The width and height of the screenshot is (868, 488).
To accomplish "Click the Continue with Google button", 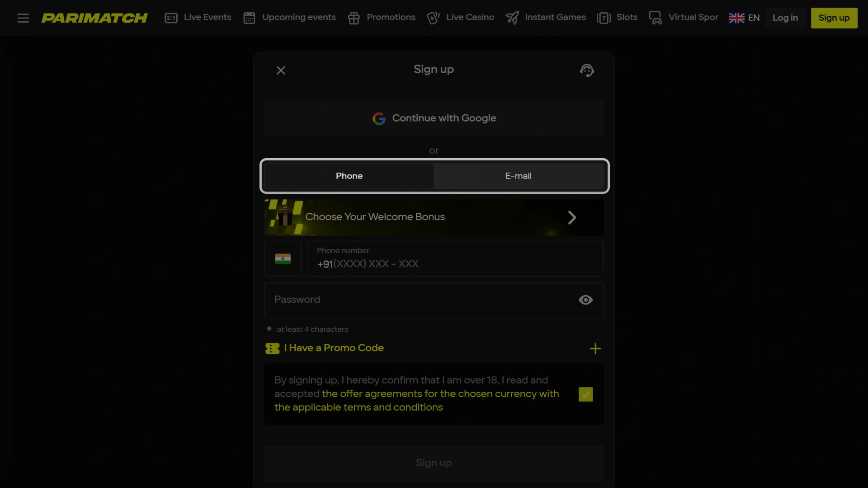I will 434,118.
